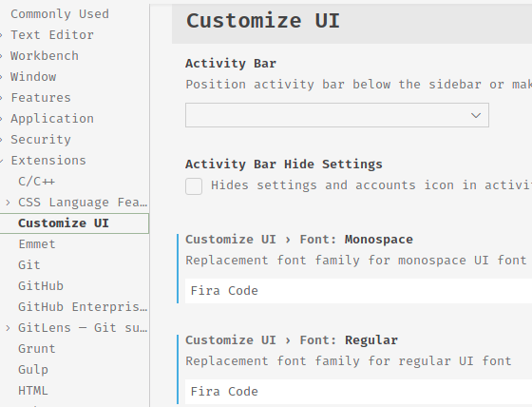Open the Activity Bar position dropdown
The height and width of the screenshot is (407, 532).
point(337,115)
